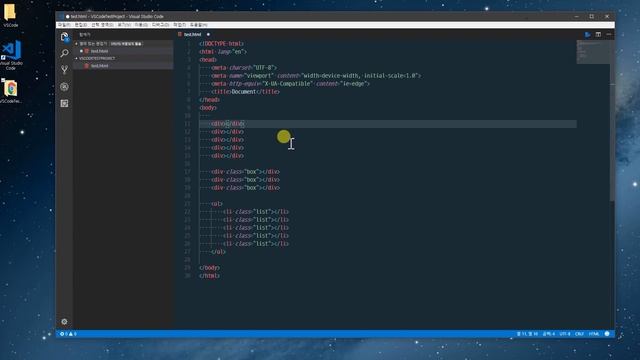Click the unsaved dot on test.html tab
This screenshot has height=360, width=640.
(208, 35)
